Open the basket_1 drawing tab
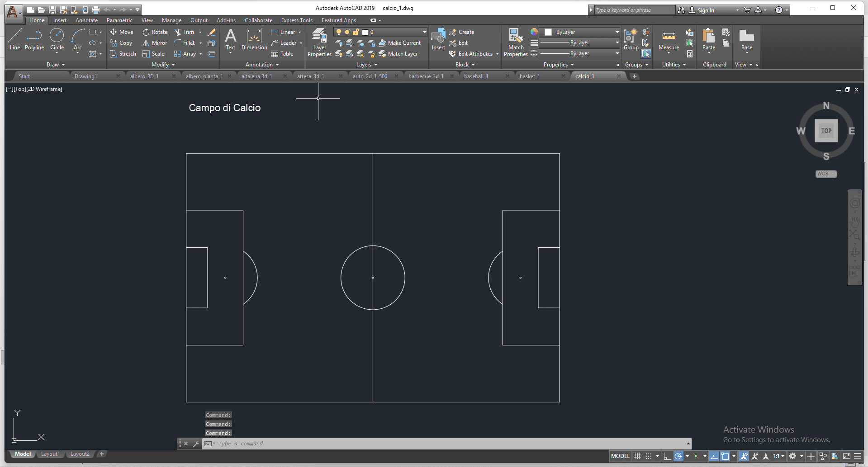 [530, 76]
